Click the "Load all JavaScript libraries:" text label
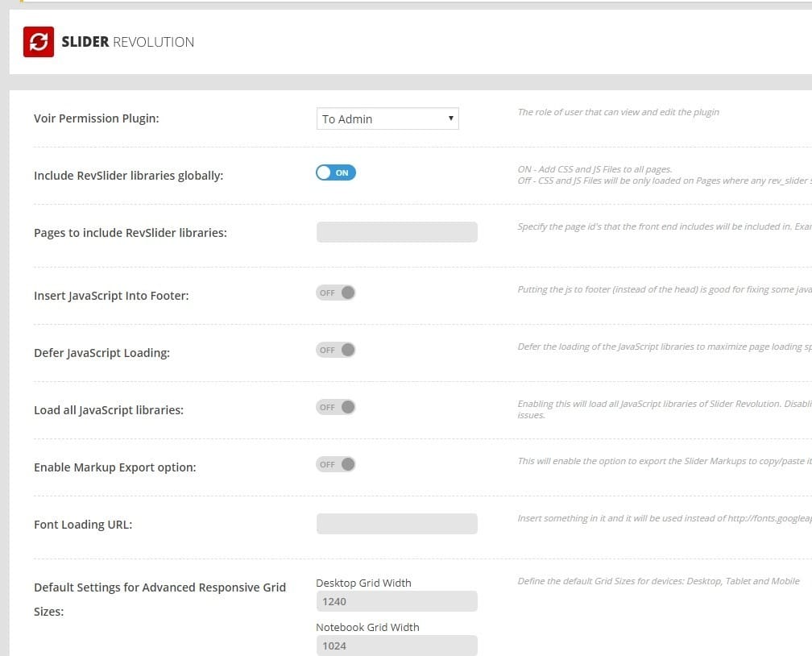Image resolution: width=812 pixels, height=656 pixels. [x=109, y=410]
